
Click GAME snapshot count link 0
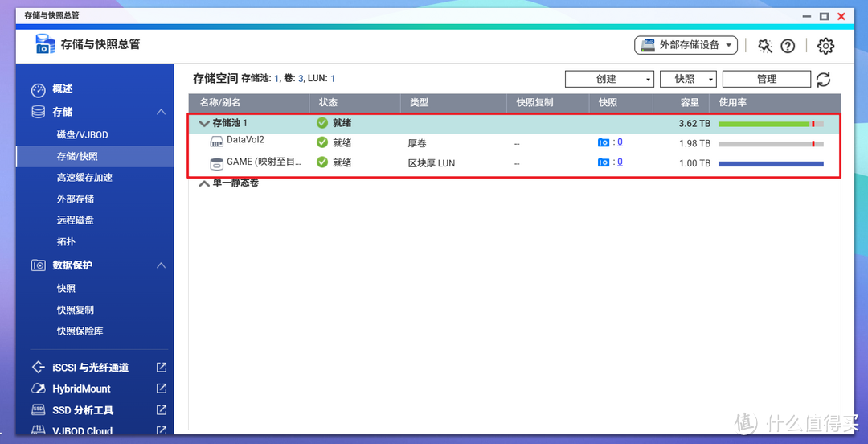click(x=620, y=162)
